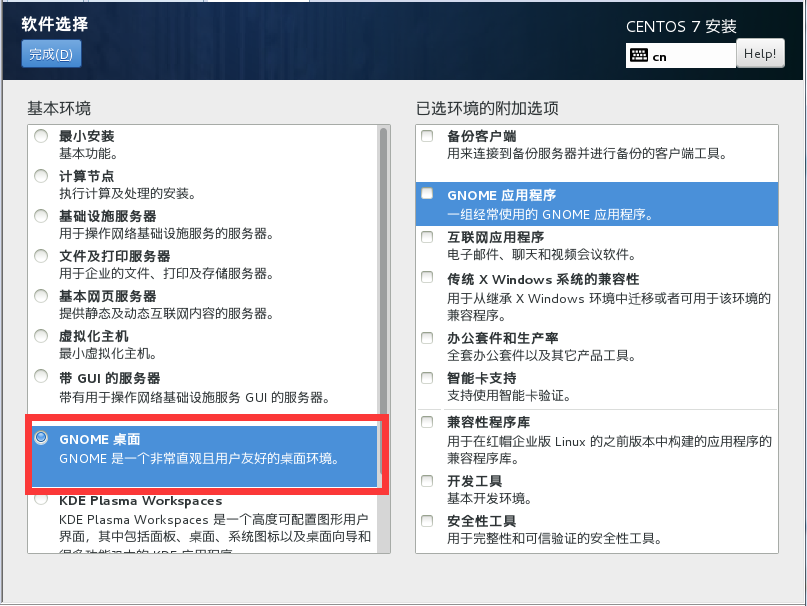This screenshot has height=606, width=807.
Task: Click the text 支持使用智能卡验证。
Action: pos(508,396)
